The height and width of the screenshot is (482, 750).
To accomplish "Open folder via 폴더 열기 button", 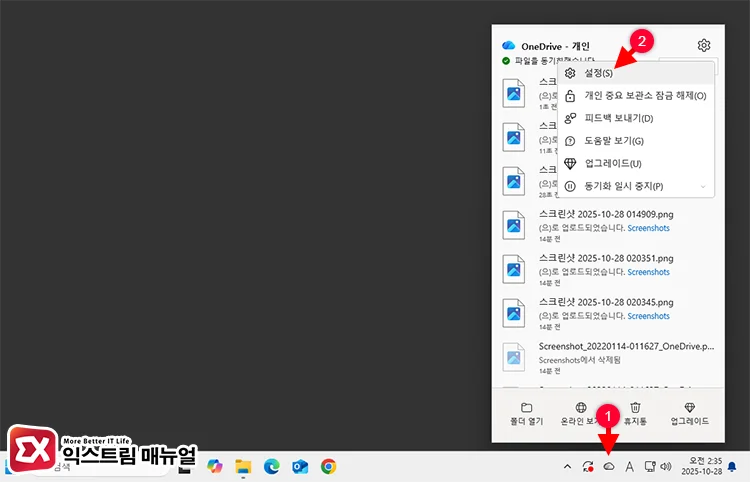I will tap(526, 414).
